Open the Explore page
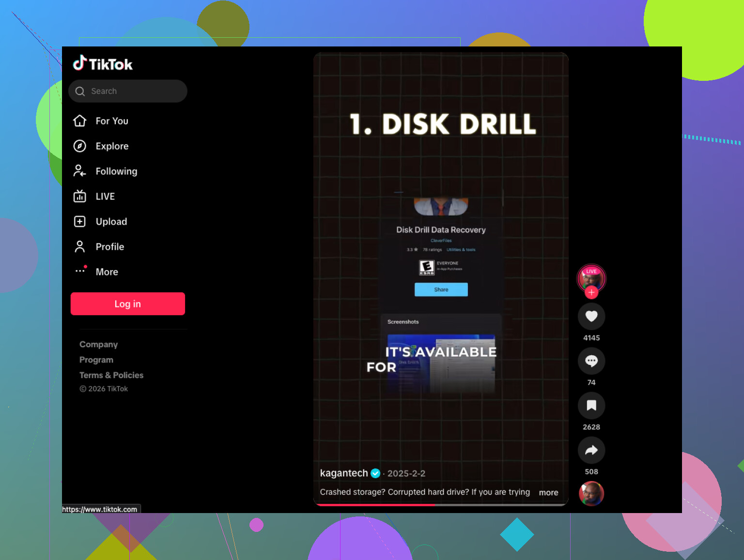Viewport: 744px width, 560px height. tap(112, 146)
